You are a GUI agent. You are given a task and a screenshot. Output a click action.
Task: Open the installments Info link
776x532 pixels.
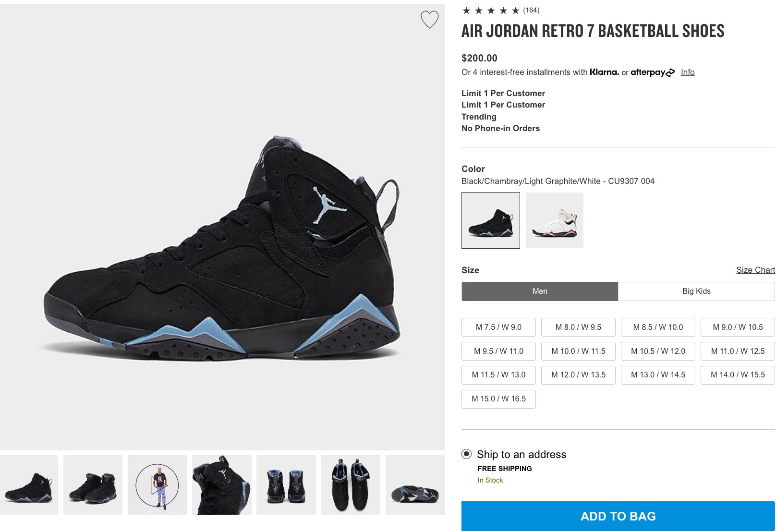pos(688,72)
